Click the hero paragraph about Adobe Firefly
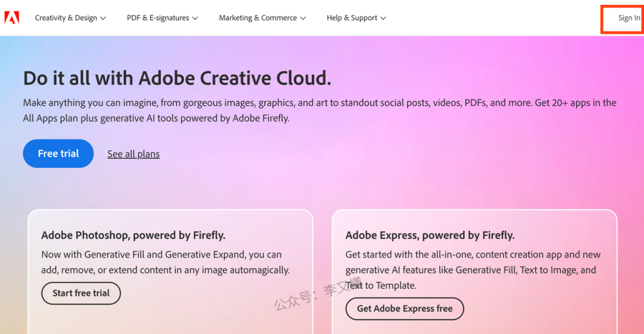The width and height of the screenshot is (644, 334). coord(319,110)
